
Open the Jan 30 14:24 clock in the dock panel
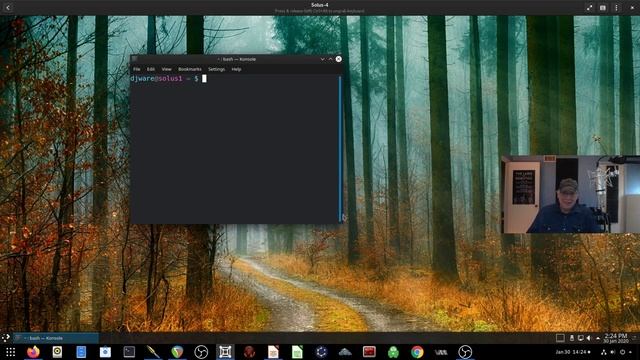point(572,352)
